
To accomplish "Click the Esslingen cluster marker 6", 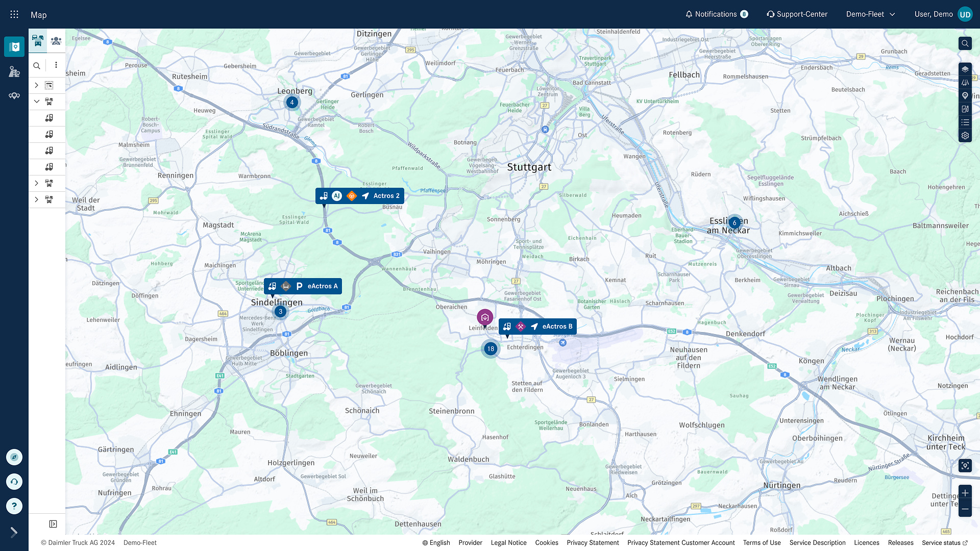I will coord(734,222).
